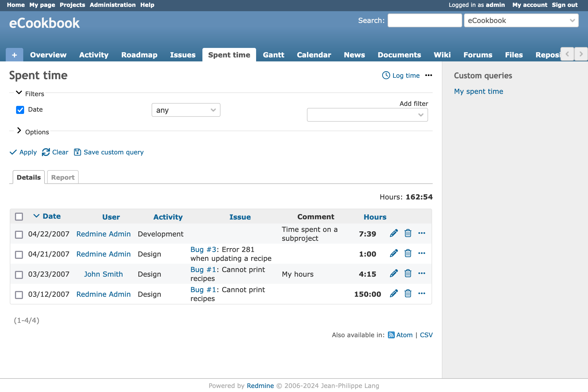The image size is (588, 392).
Task: Open the Date filter 'any' dropdown
Action: click(186, 110)
